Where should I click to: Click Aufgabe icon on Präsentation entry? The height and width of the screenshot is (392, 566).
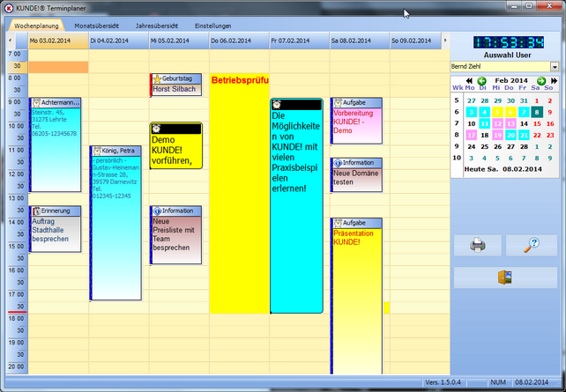(338, 223)
